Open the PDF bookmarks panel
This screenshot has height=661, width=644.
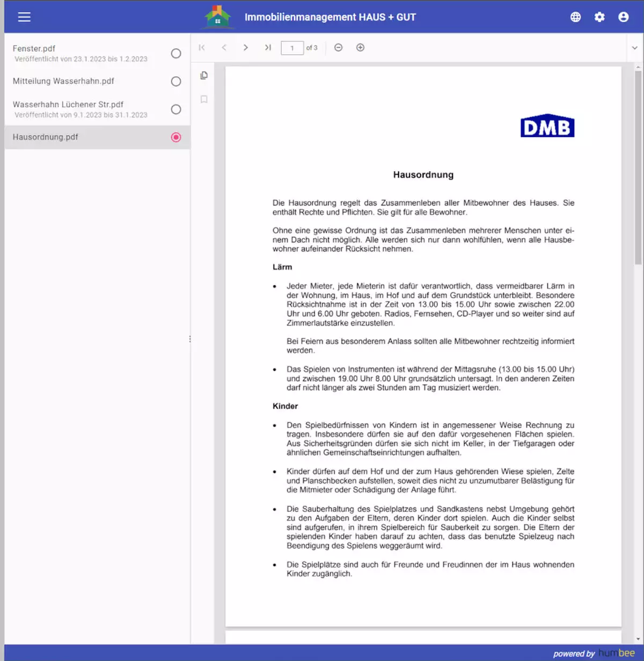204,99
